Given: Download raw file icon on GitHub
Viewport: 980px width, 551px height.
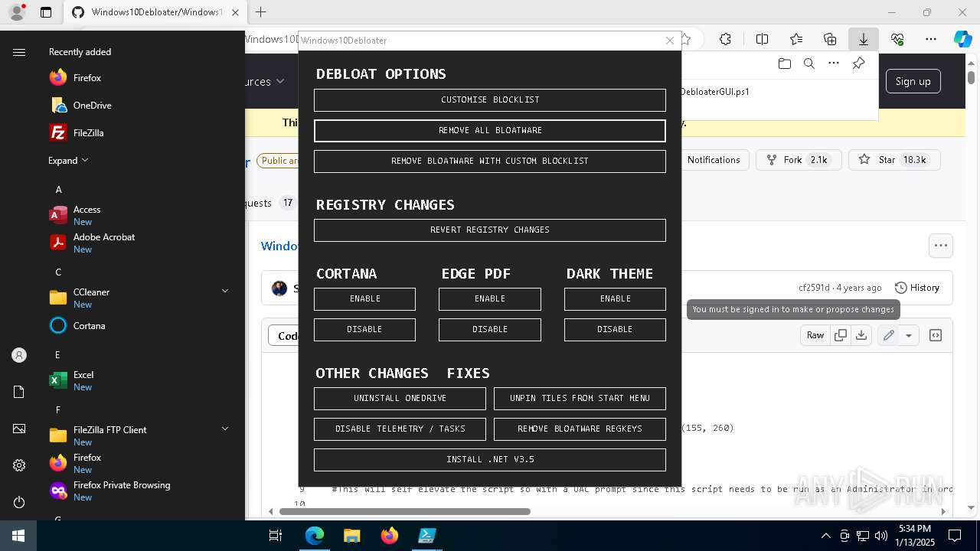Looking at the screenshot, I should [x=861, y=335].
